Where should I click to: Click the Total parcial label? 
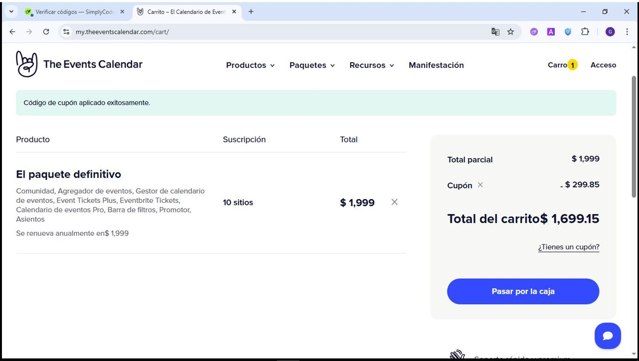(470, 160)
